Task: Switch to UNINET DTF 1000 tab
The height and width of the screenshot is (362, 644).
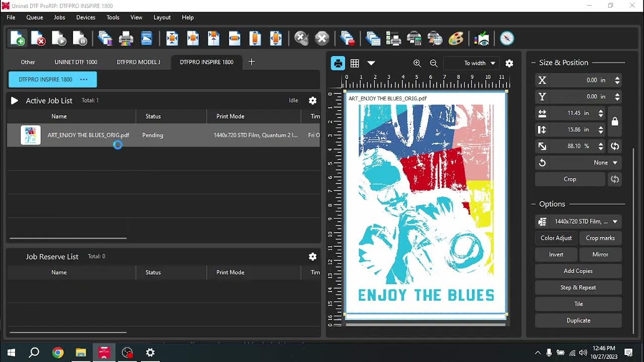Action: 76,62
